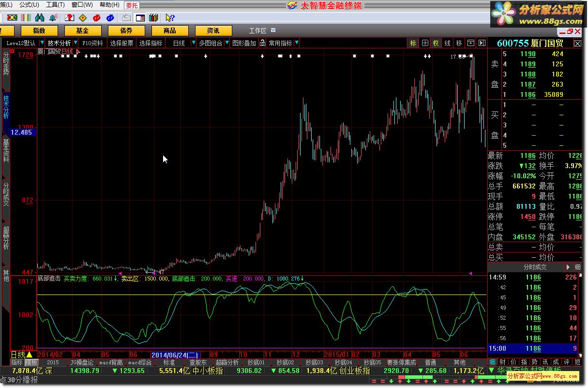Click the 细 icon in 分时成交 header
The height and width of the screenshot is (388, 588).
tap(577, 267)
